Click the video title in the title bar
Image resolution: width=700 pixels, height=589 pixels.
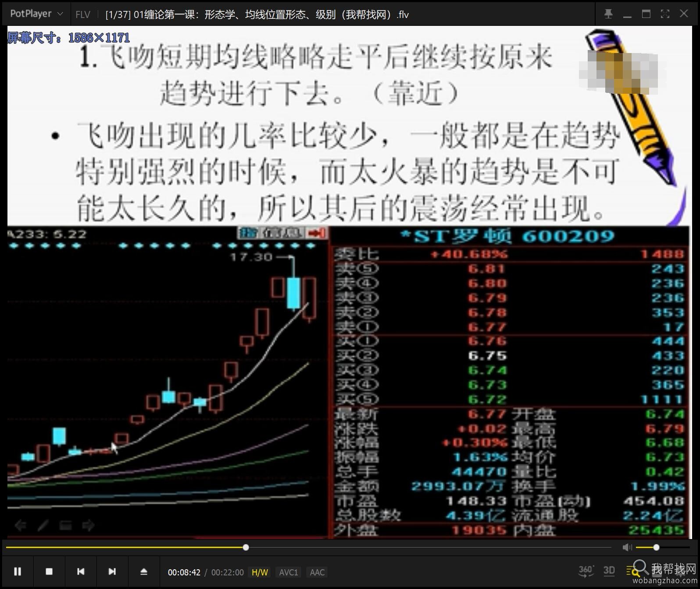[257, 14]
